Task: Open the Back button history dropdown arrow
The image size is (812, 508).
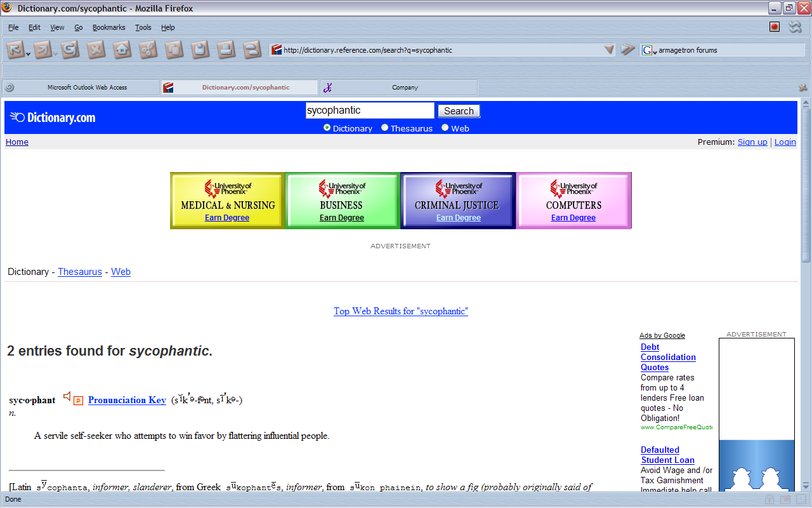Action: point(29,54)
